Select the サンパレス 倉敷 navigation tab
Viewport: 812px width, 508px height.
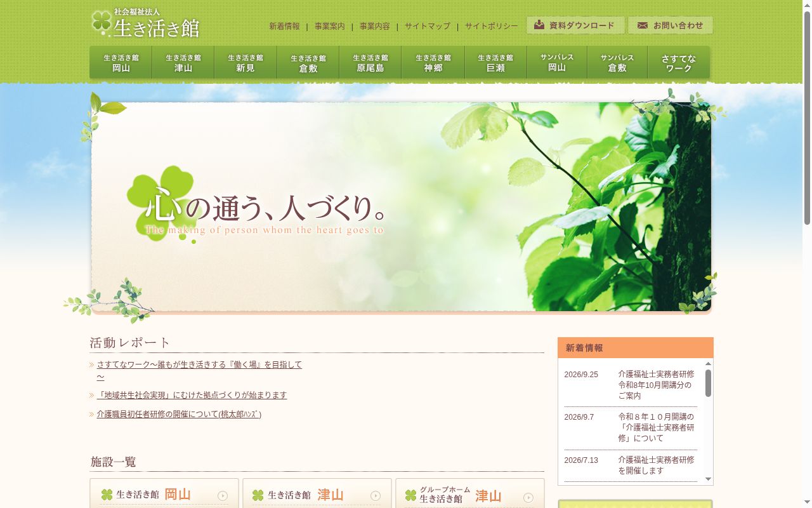(x=617, y=62)
